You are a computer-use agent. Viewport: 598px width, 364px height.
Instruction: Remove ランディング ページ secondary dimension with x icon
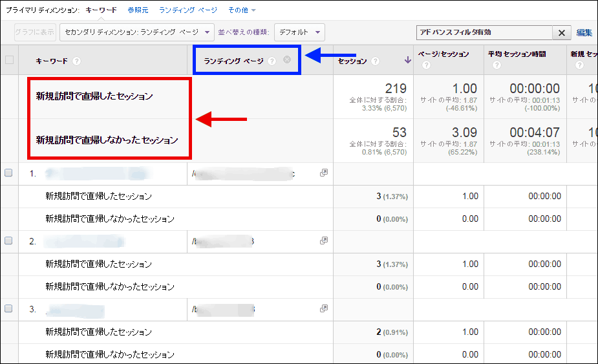287,60
